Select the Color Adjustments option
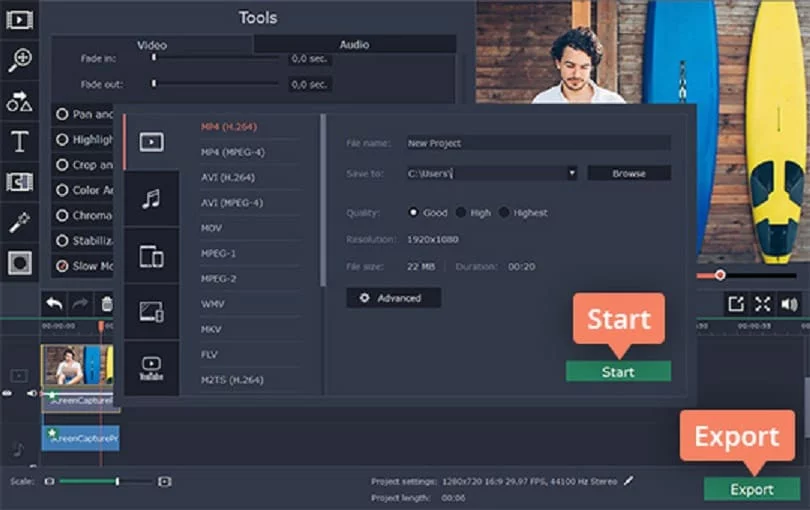Screen dimensions: 810x510 click(x=83, y=190)
